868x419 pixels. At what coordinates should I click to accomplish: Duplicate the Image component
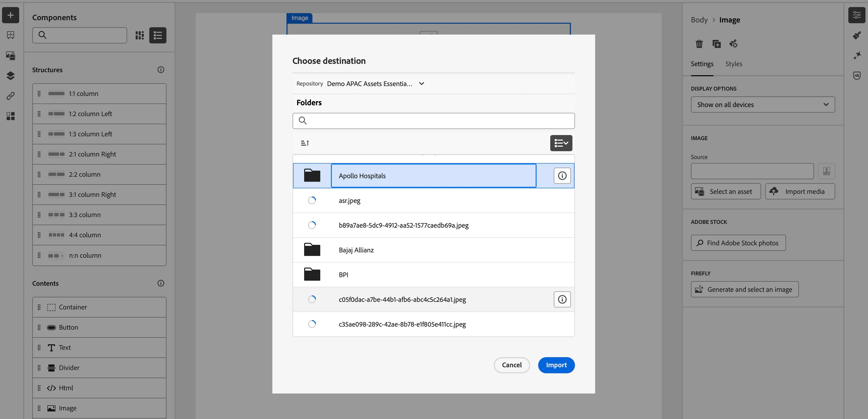[716, 44]
